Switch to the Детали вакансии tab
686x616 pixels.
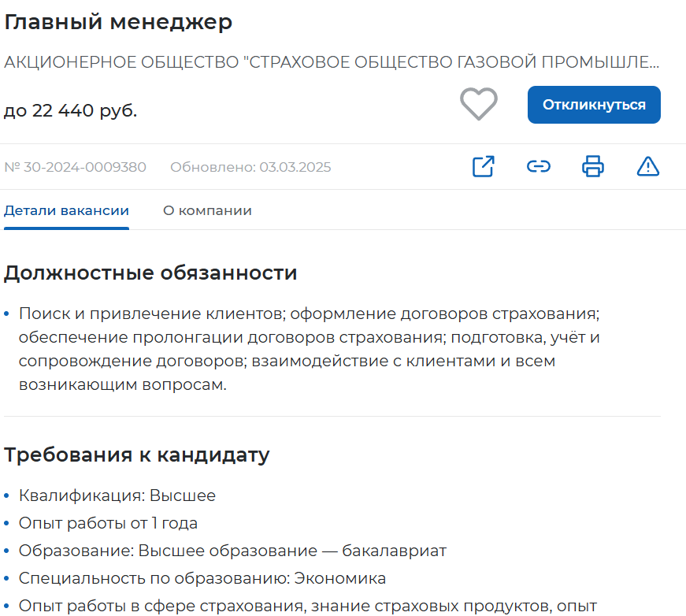coord(66,211)
